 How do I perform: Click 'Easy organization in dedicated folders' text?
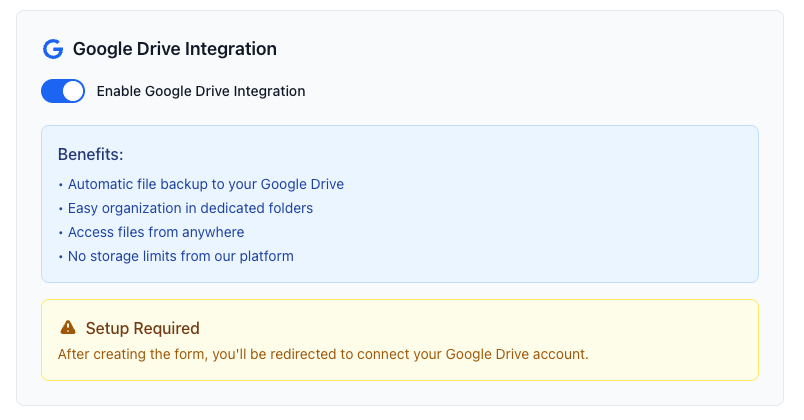[190, 208]
